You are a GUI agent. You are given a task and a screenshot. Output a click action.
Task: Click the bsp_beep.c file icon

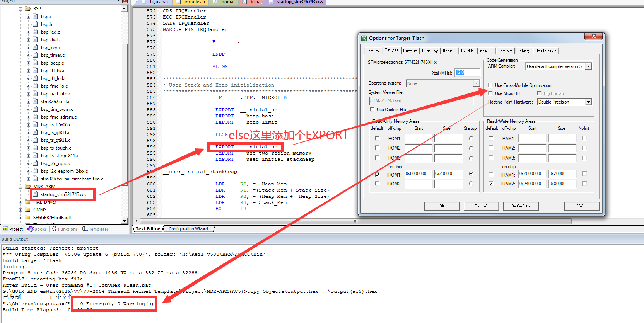click(35, 63)
